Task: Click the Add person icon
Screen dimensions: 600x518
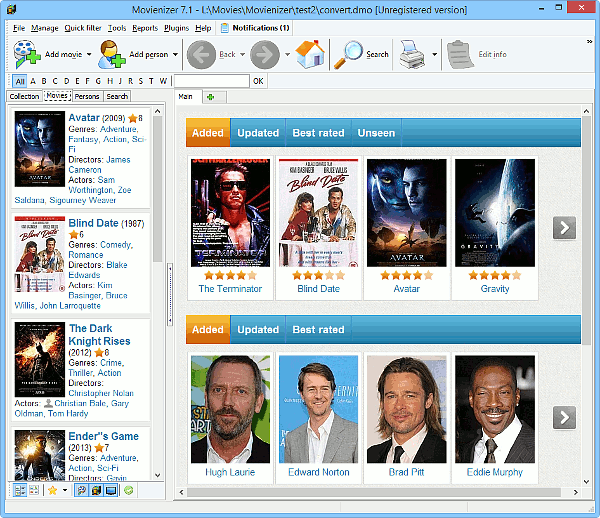Action: (111, 54)
